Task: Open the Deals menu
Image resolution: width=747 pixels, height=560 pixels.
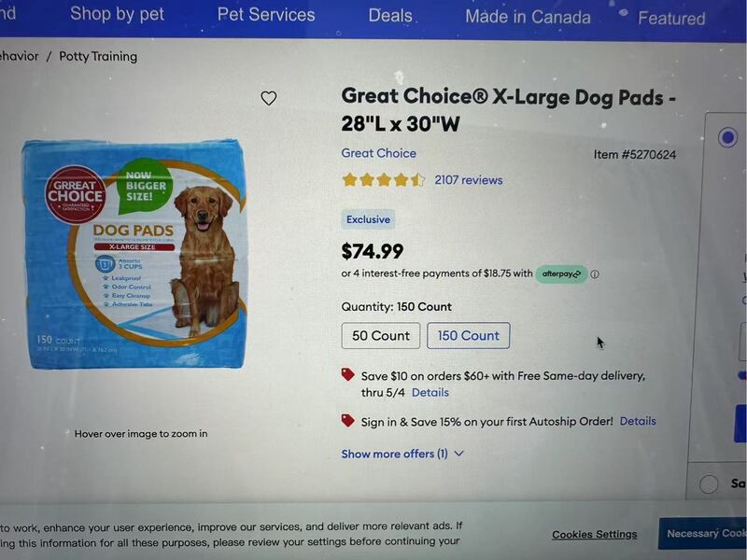Action: (x=390, y=15)
